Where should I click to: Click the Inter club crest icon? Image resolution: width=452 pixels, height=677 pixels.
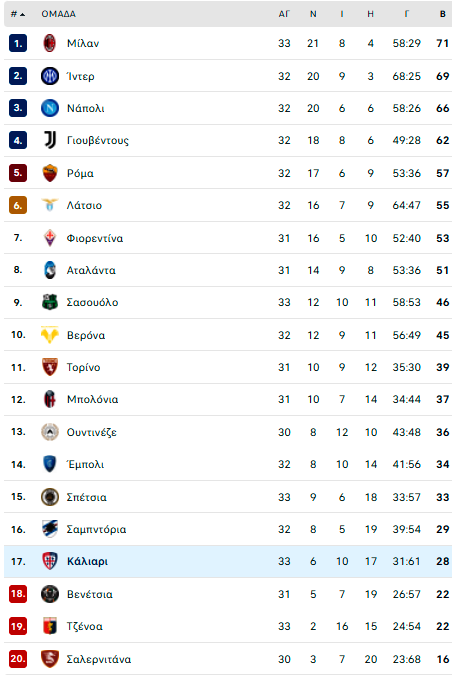pyautogui.click(x=50, y=76)
